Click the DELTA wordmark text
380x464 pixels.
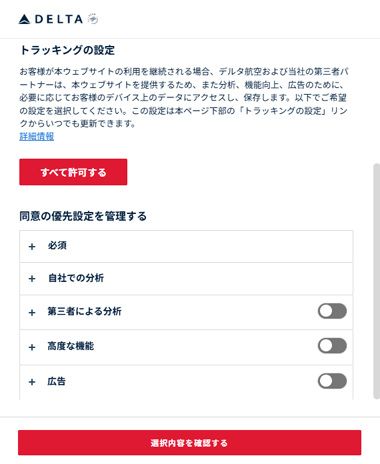59,19
